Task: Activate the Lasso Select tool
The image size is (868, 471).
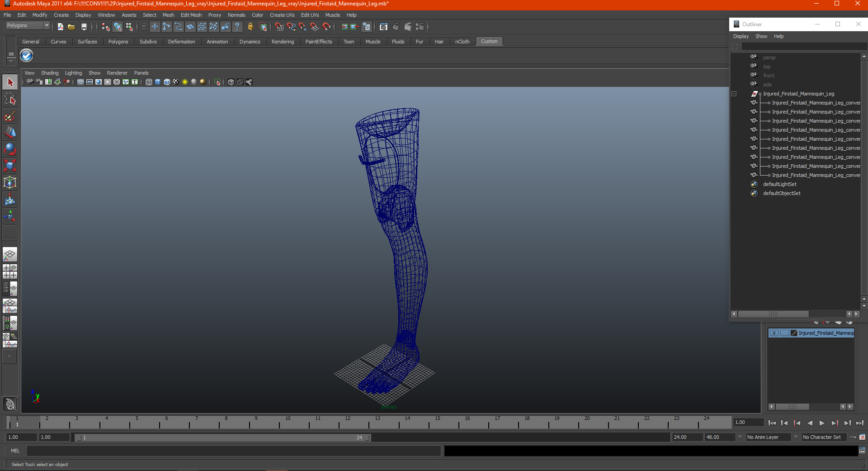Action: tap(10, 99)
